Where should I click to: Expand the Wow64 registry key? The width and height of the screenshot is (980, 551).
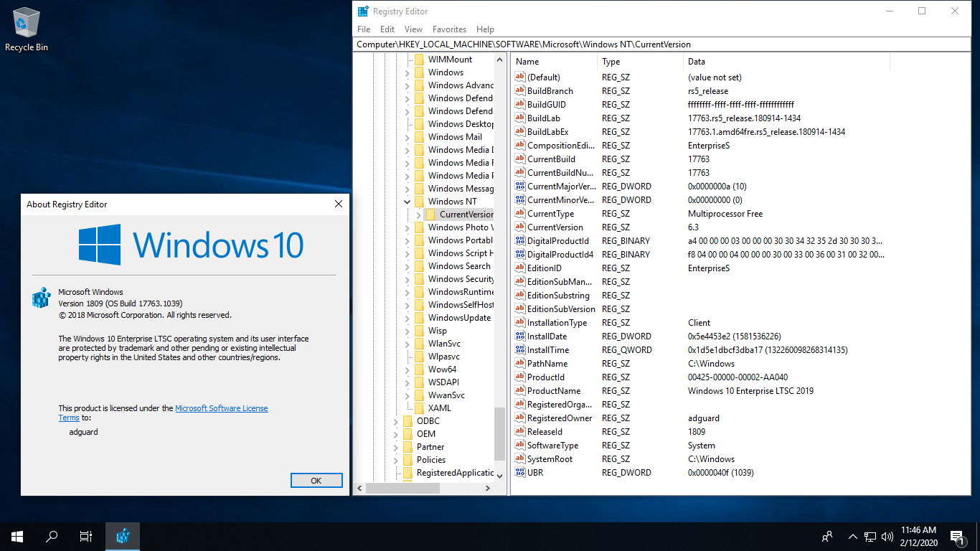[x=407, y=369]
